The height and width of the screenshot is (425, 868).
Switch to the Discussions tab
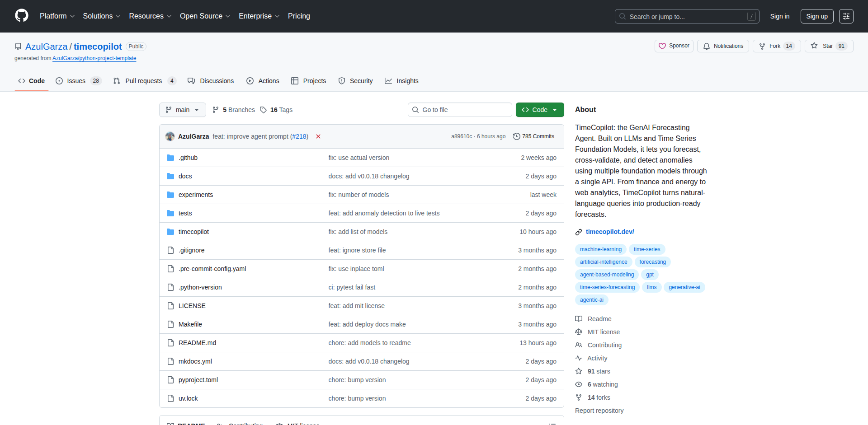pos(211,81)
